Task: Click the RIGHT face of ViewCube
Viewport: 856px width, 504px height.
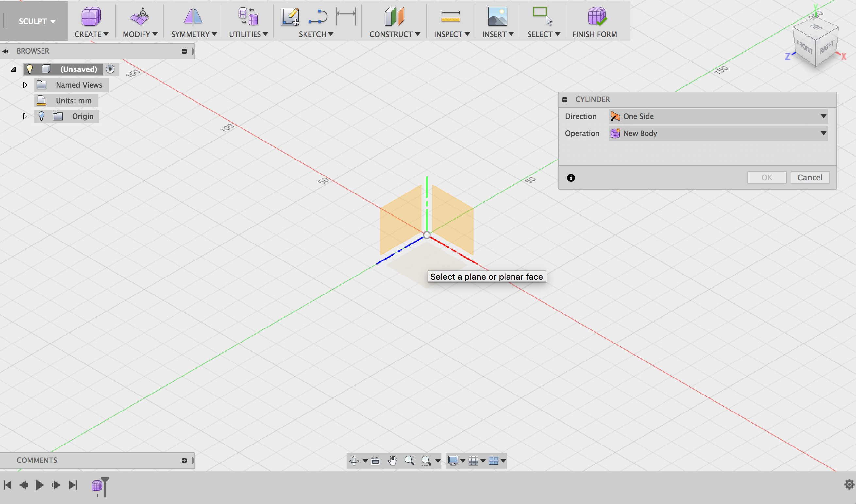Action: pos(827,47)
